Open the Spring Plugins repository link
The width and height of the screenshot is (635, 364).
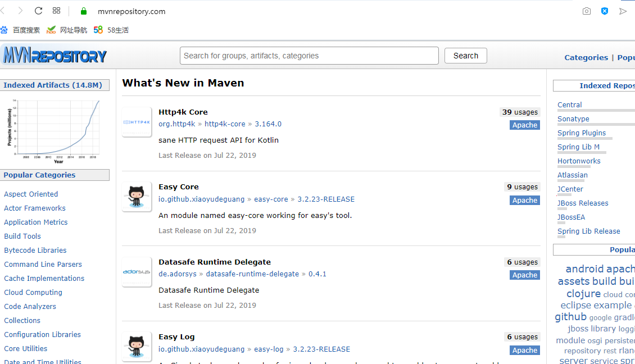tap(582, 133)
